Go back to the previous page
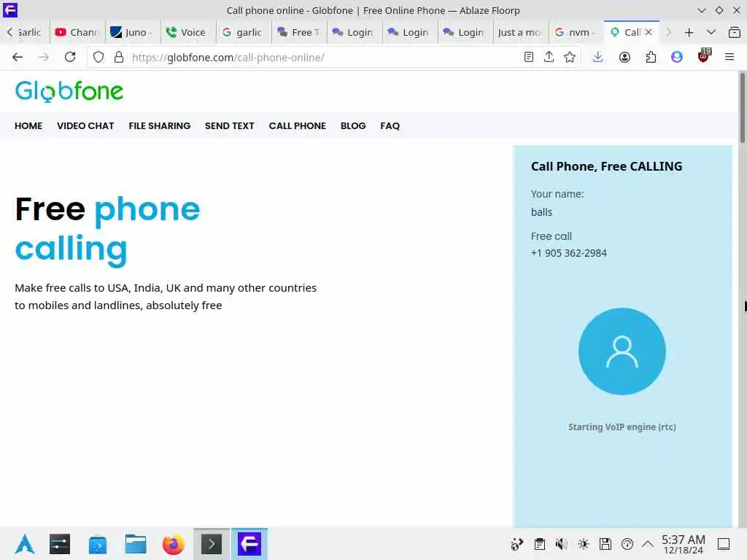The height and width of the screenshot is (560, 747). (18, 57)
